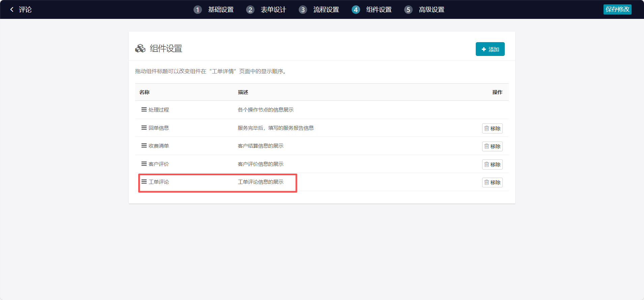This screenshot has height=300, width=644.
Task: Click the cubes icon beside 组件设置 heading
Action: (140, 49)
